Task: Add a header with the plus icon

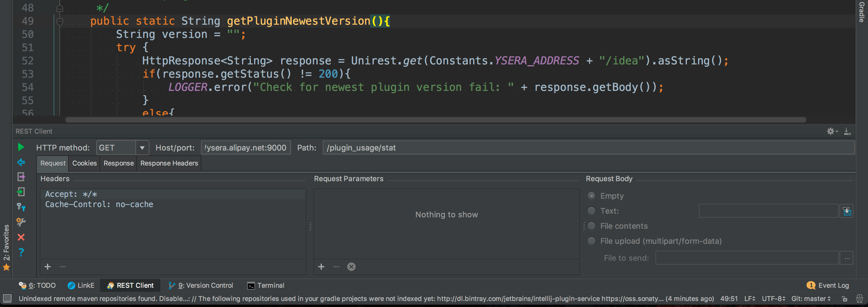Action: [48, 267]
